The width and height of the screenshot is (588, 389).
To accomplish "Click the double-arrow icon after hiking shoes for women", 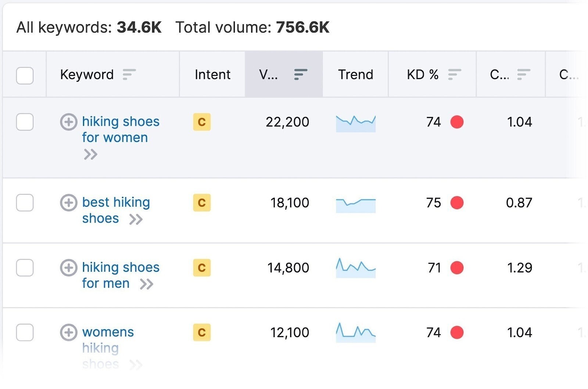I will pos(91,154).
